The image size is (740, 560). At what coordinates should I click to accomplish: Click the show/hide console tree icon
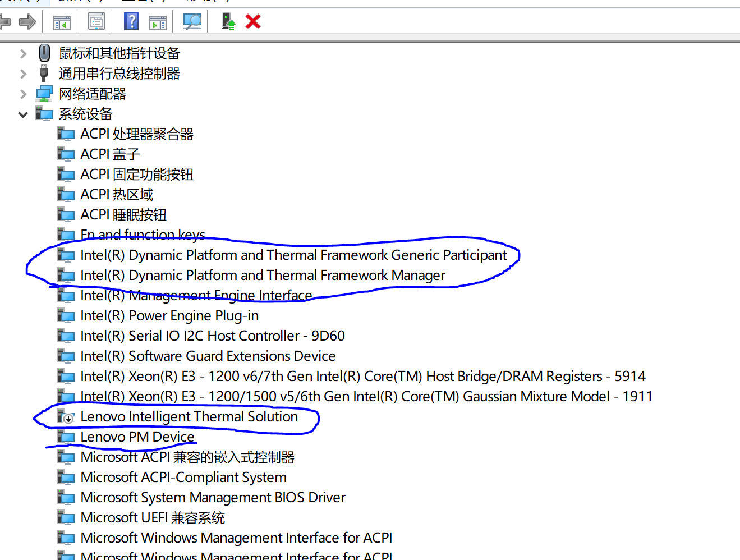tap(62, 22)
